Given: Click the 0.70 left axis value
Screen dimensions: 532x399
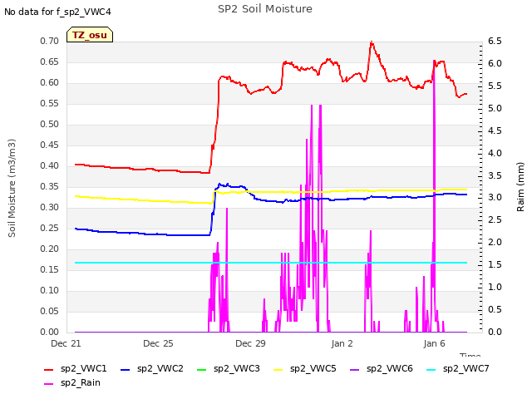Looking at the screenshot, I should 50,41.
